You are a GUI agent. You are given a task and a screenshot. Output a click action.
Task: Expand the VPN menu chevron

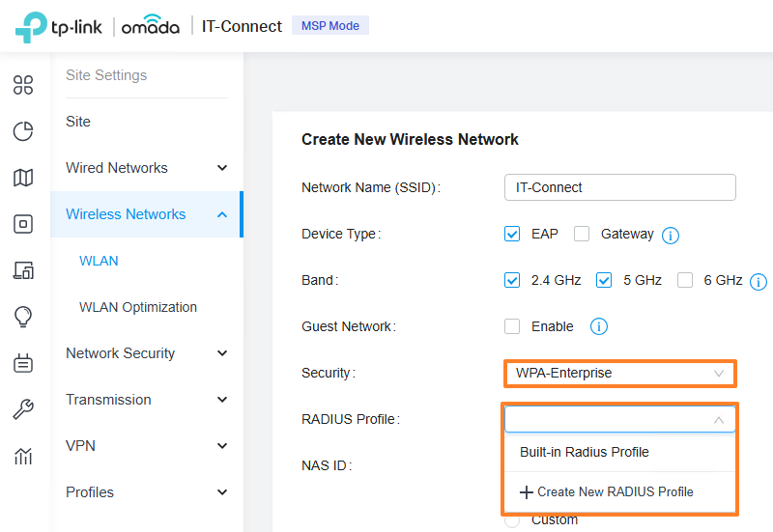pos(222,446)
